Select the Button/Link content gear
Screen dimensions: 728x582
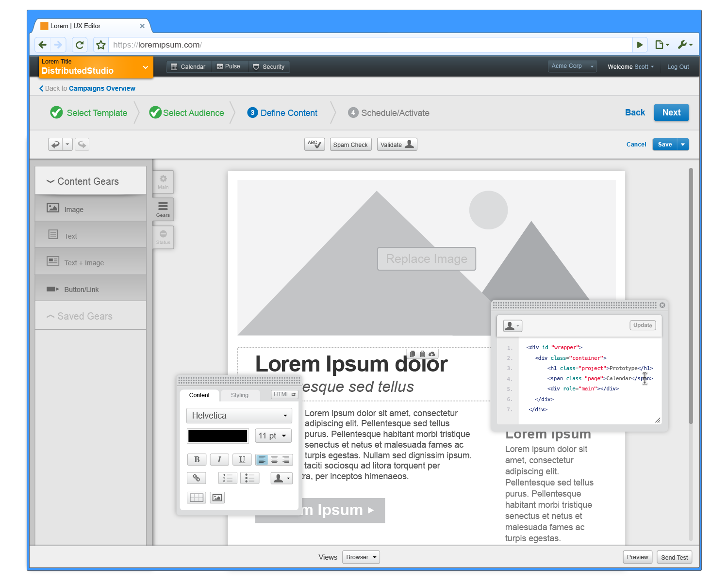click(x=91, y=289)
